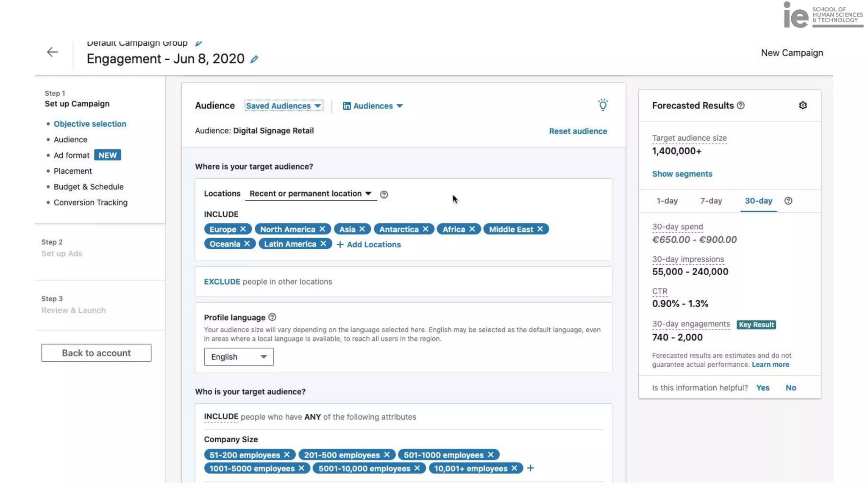Click help icon next to Locations dropdown
Screen dimensions: 868x488
(x=384, y=194)
